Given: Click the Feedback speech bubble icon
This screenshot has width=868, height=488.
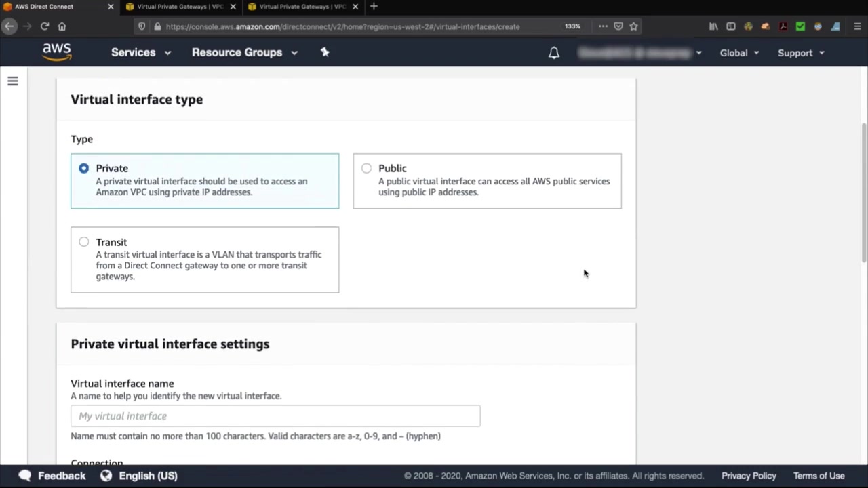Looking at the screenshot, I should pos(25,476).
